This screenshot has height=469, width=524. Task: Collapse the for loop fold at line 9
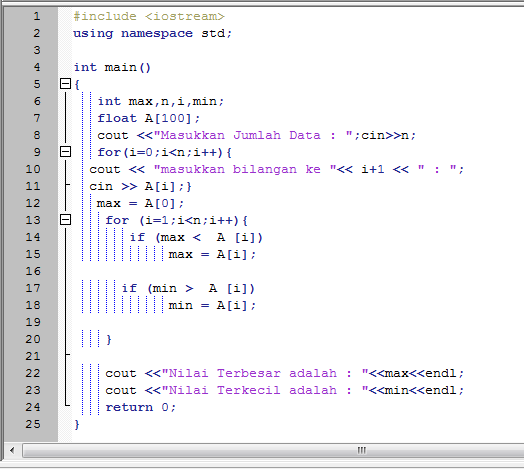click(x=66, y=152)
